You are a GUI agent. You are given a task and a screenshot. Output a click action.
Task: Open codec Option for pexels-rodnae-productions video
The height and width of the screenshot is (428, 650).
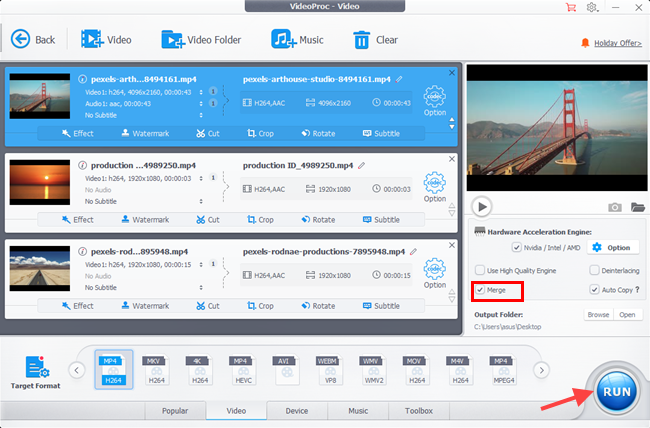(434, 273)
